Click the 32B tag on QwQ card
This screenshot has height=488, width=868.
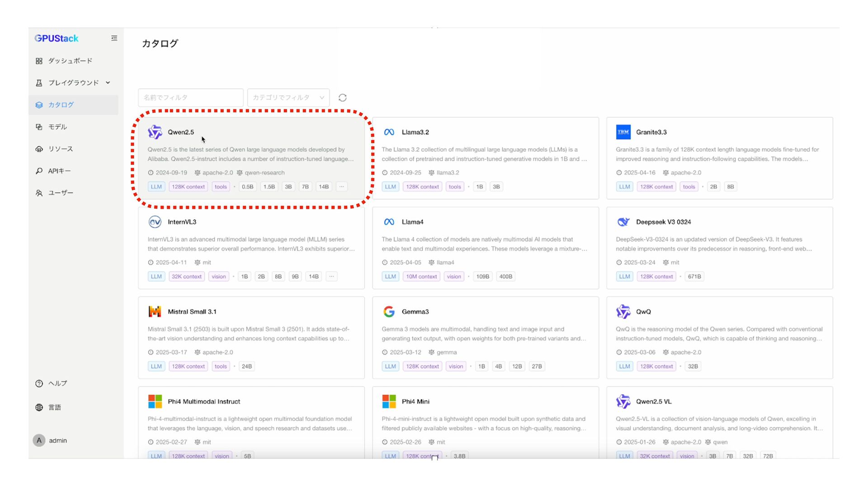tap(693, 366)
